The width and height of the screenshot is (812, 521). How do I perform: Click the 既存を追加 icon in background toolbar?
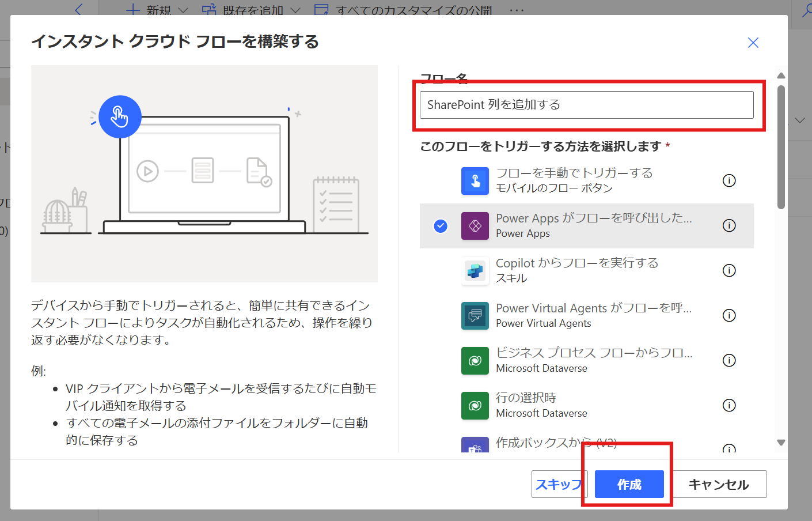208,9
